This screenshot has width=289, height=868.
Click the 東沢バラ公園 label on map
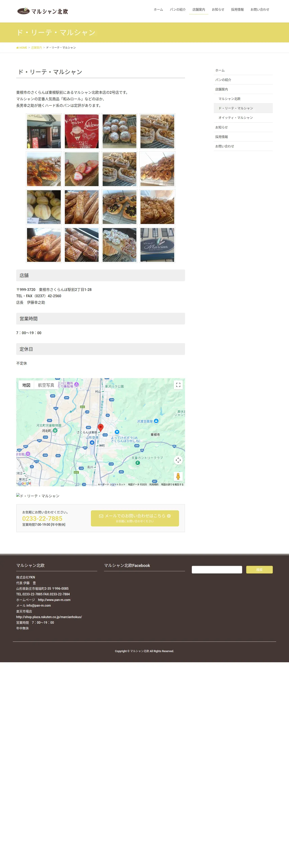(114, 386)
